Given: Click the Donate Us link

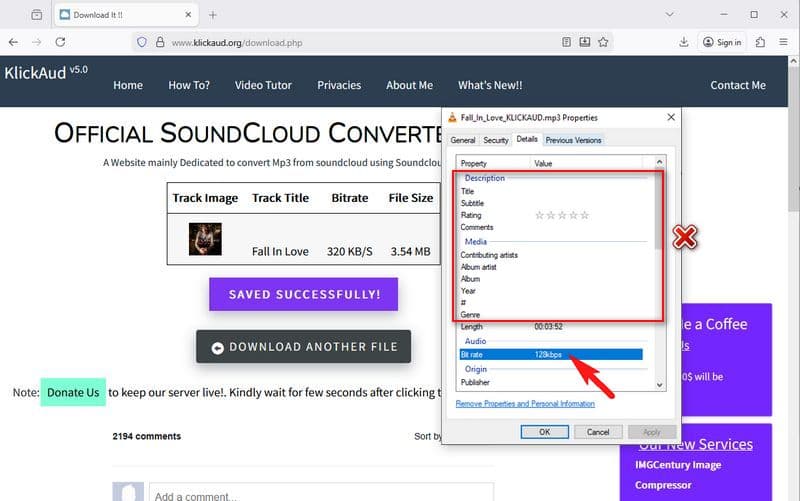Looking at the screenshot, I should (73, 392).
